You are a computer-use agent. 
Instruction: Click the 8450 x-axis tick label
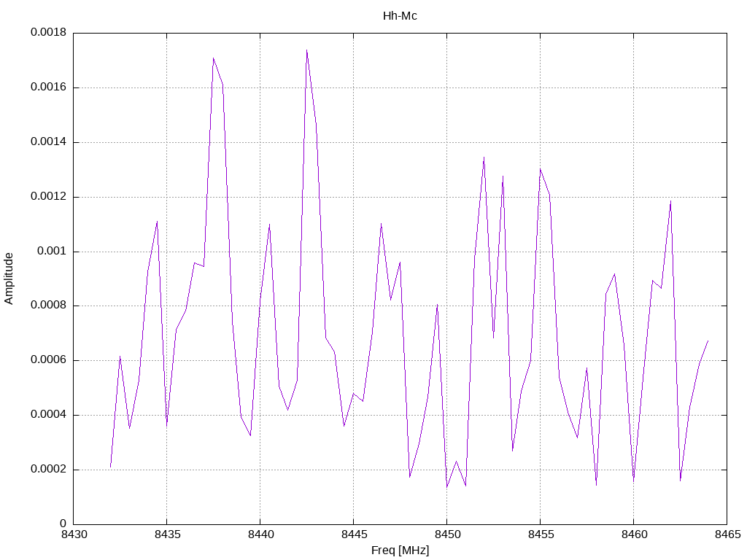click(x=448, y=534)
